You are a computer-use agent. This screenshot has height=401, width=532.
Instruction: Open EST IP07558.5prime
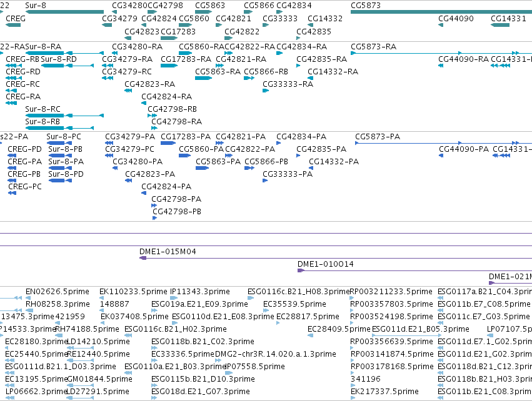[x=255, y=367]
